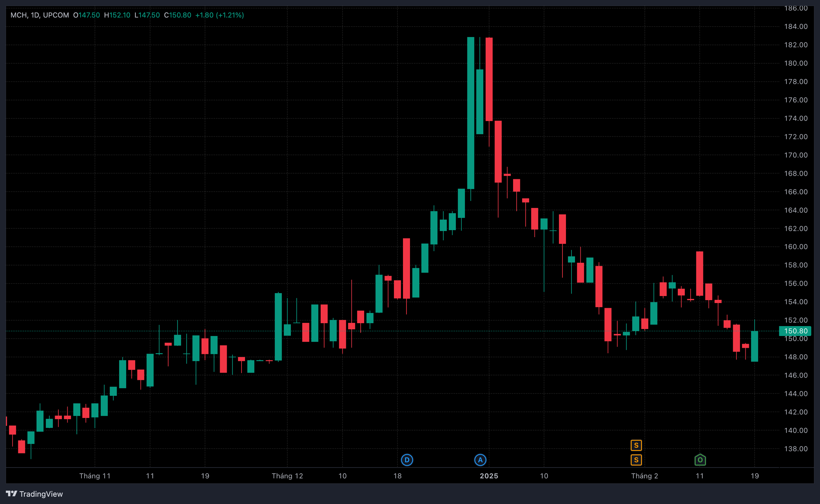Click the 160.00 price axis label
Screen dimensions: 820x504
pos(796,247)
